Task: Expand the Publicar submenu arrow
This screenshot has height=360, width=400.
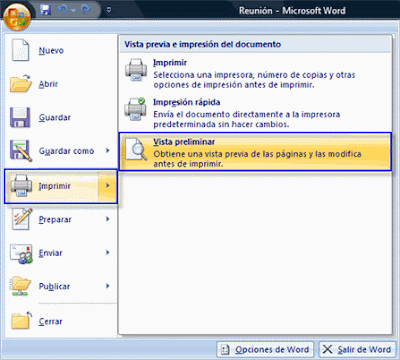Action: [x=108, y=286]
